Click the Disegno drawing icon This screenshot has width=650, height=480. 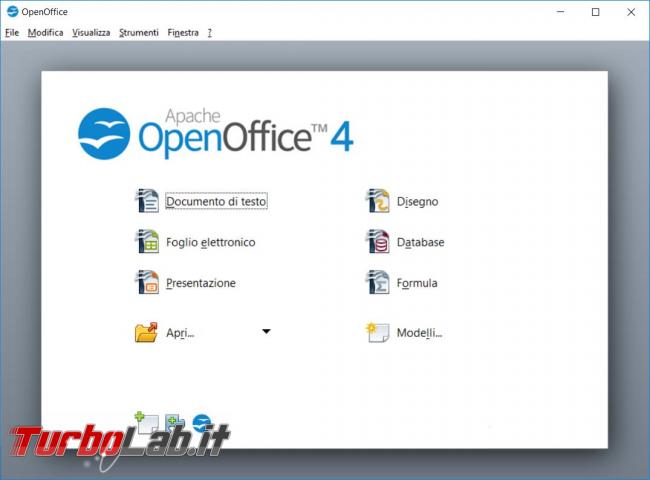(x=378, y=201)
